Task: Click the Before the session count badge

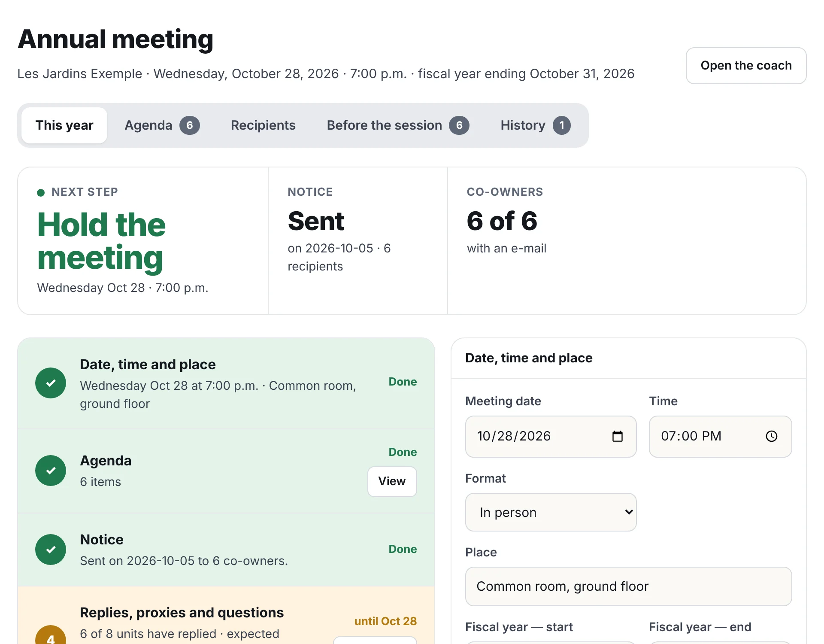Action: 459,125
